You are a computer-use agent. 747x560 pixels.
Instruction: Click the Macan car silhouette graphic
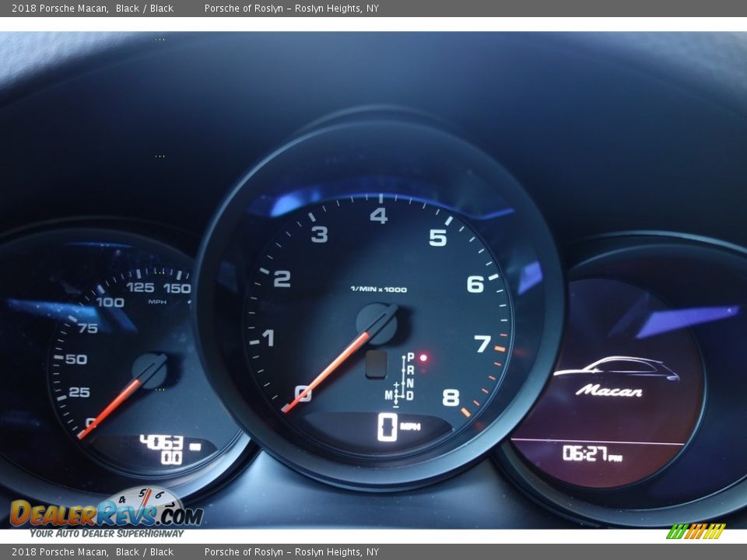615,368
